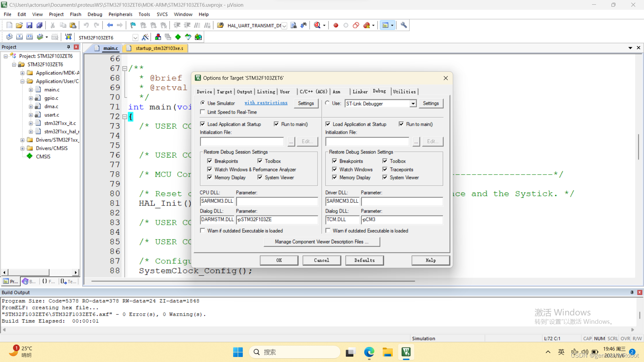Switch to the Target tab
Viewport: 644px width, 362px height.
(224, 92)
